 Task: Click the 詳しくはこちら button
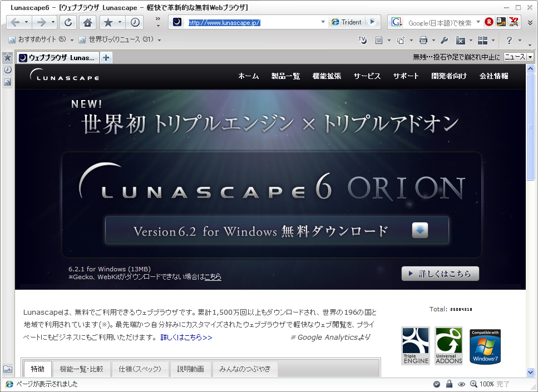coord(440,274)
